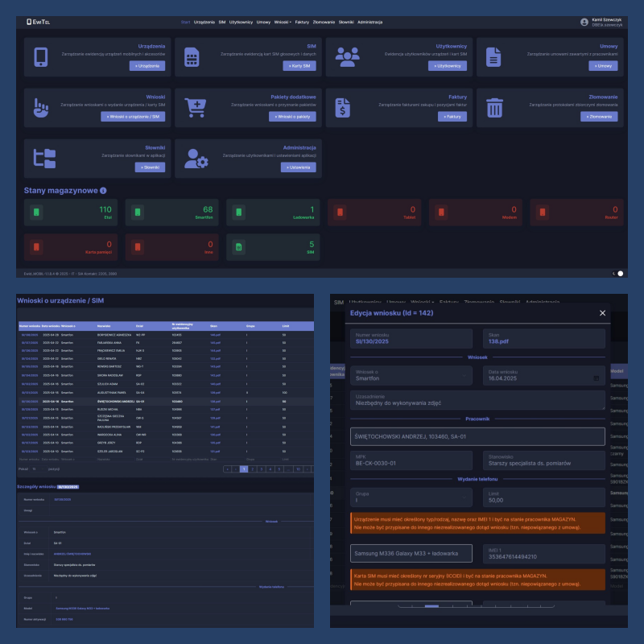Click the shopping cart icon for Pakiety dodatkowe
Image resolution: width=644 pixels, height=644 pixels.
point(196,108)
